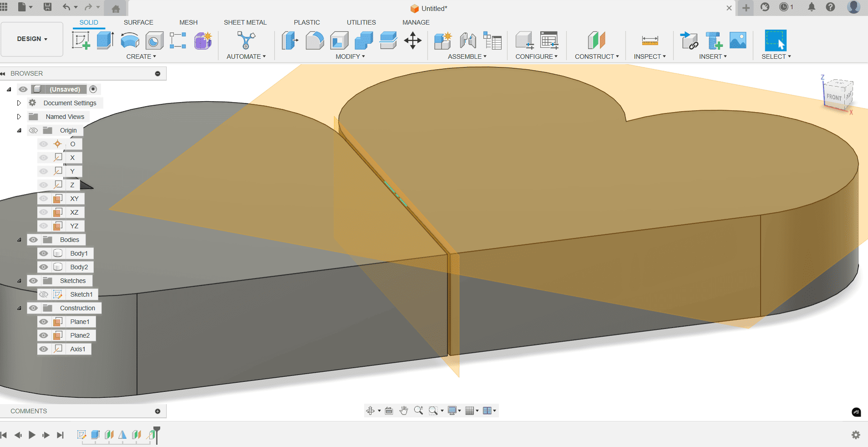Collapse the Bodies folder

[x=19, y=240]
